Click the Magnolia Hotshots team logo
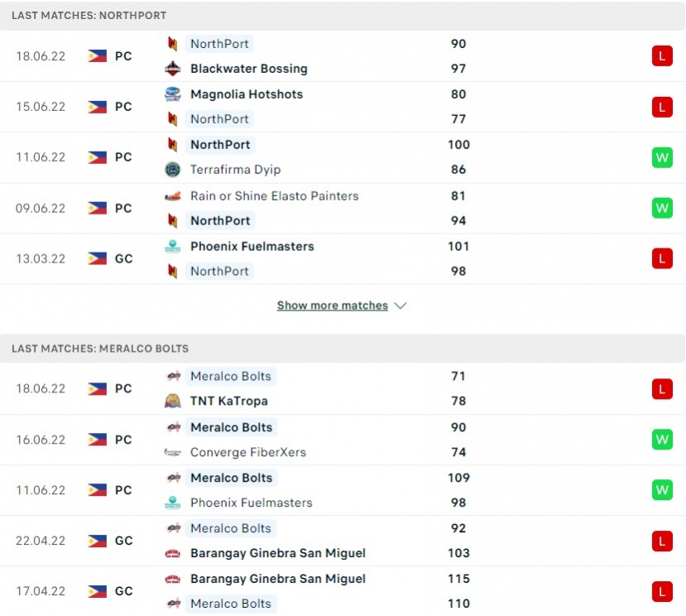686x616 pixels. (x=172, y=94)
